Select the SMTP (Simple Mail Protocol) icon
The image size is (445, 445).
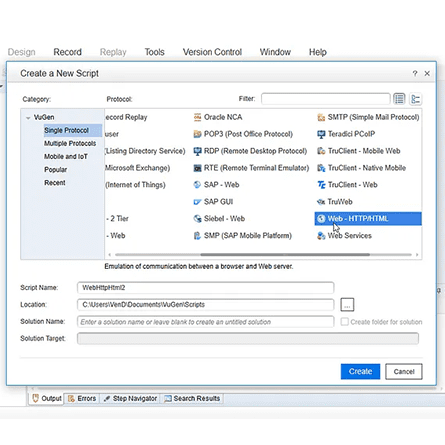point(321,117)
